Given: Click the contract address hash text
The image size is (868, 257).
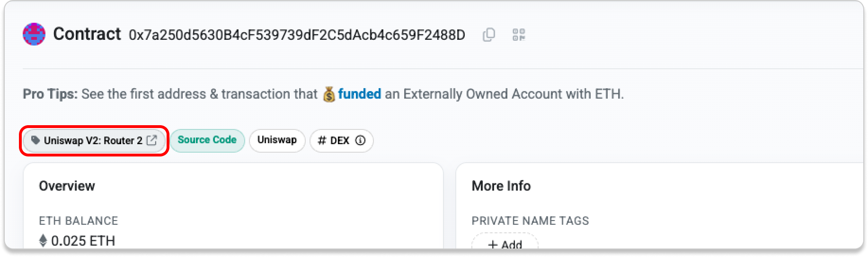Looking at the screenshot, I should click(x=297, y=35).
